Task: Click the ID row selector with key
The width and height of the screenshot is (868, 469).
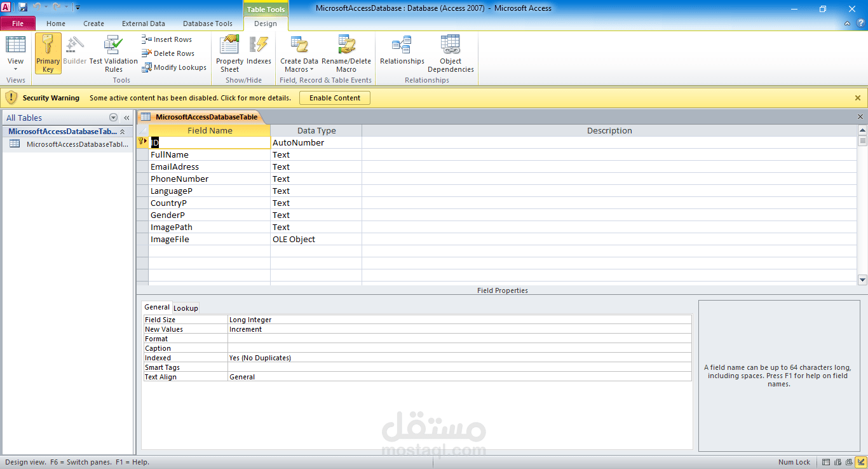Action: point(142,142)
